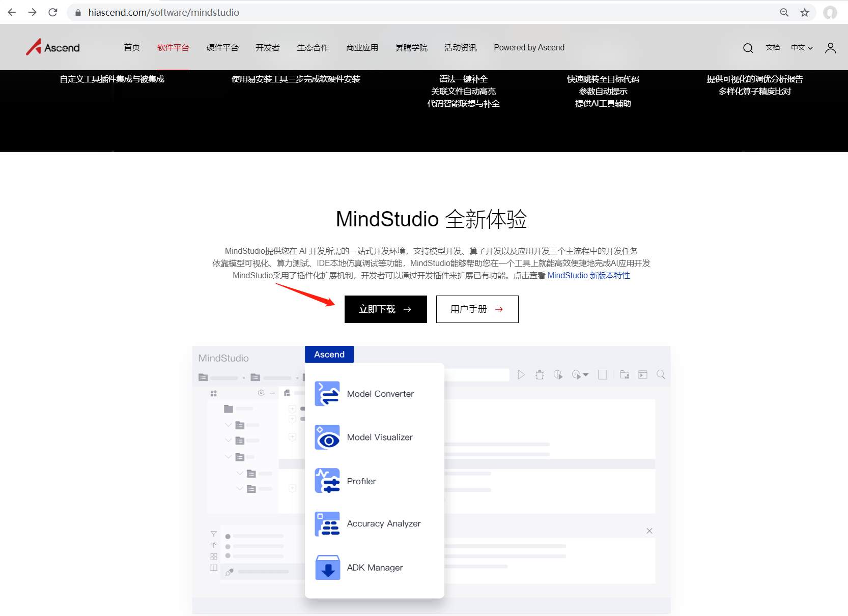Open the 中文 language dropdown

[802, 47]
